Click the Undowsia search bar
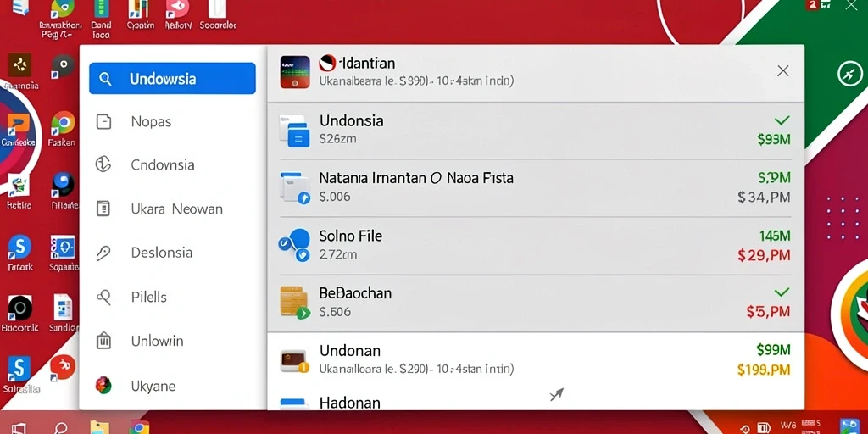Viewport: 868px width, 434px height. click(172, 79)
